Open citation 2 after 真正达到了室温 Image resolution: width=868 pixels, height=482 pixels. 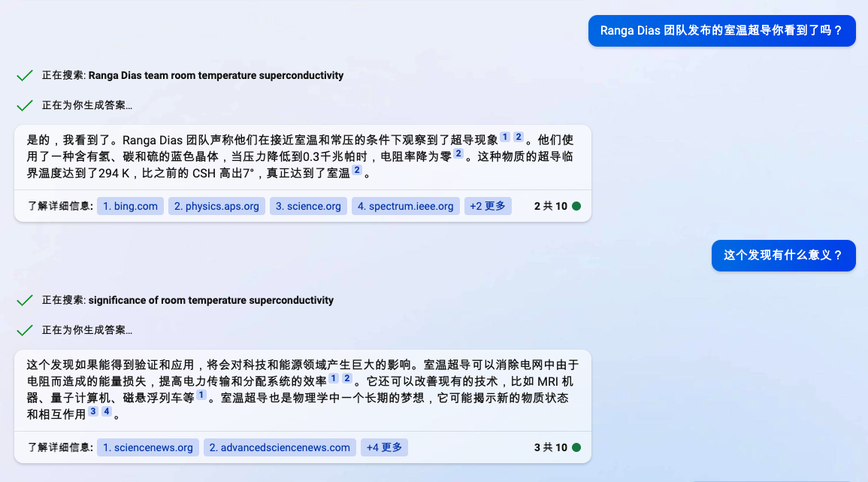click(357, 170)
